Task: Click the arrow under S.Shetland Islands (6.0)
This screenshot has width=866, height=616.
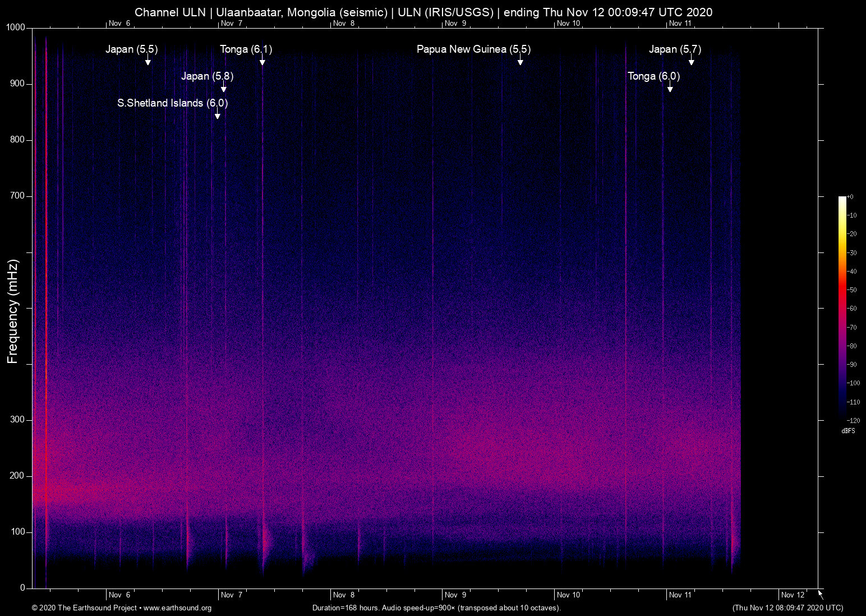Action: pos(218,115)
